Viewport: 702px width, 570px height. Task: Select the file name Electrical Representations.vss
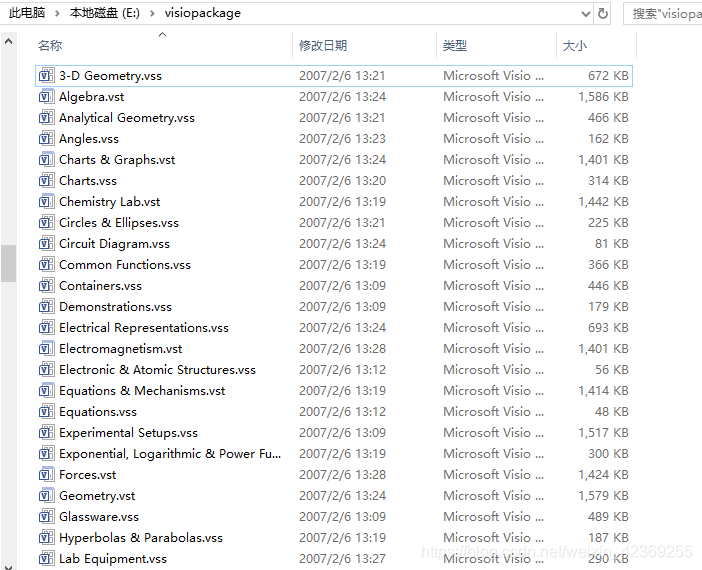point(144,328)
